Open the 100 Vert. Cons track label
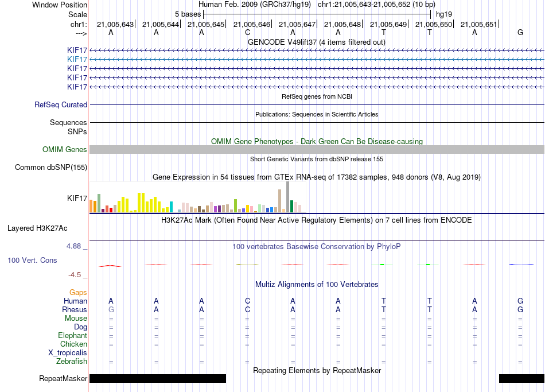 32,260
